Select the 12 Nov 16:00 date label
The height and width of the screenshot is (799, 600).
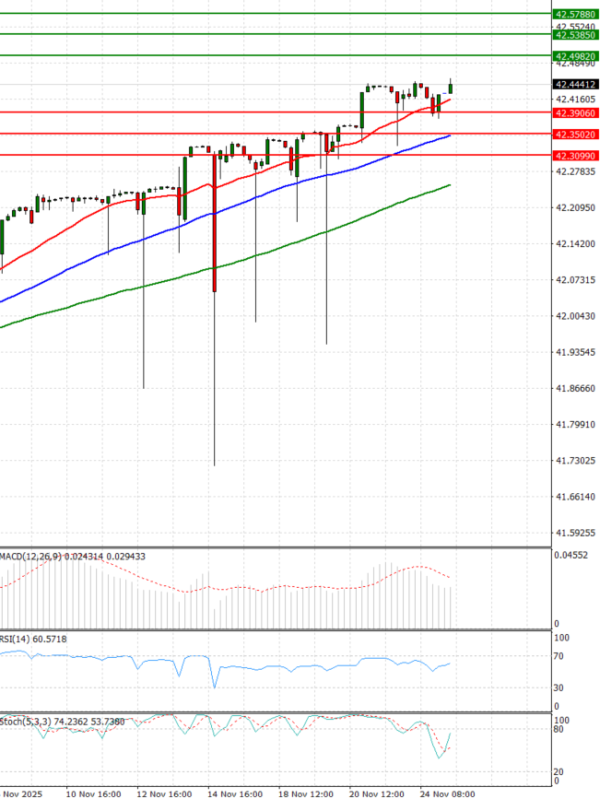point(163,793)
